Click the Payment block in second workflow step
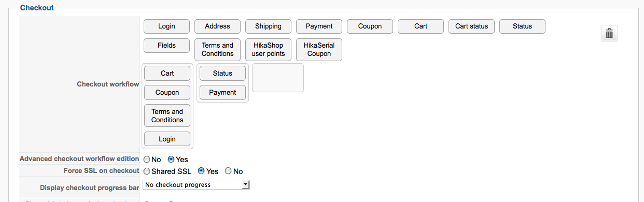The height and width of the screenshot is (202, 644). click(222, 93)
